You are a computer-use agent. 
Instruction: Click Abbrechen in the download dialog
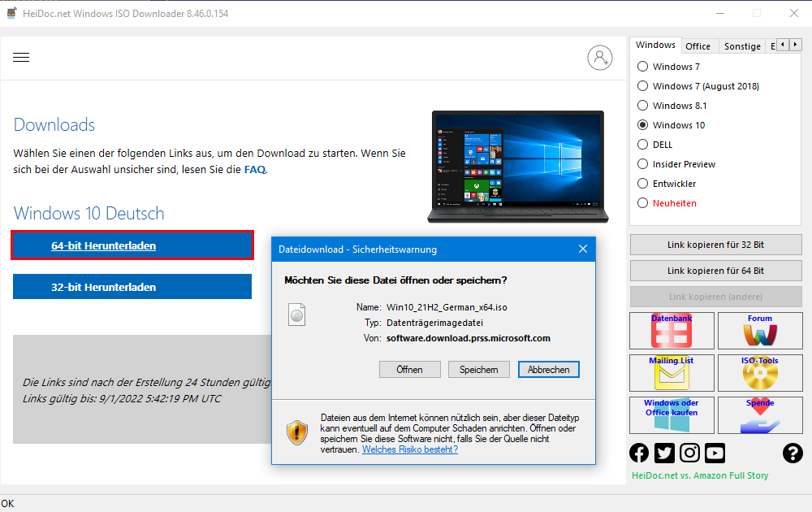(548, 370)
